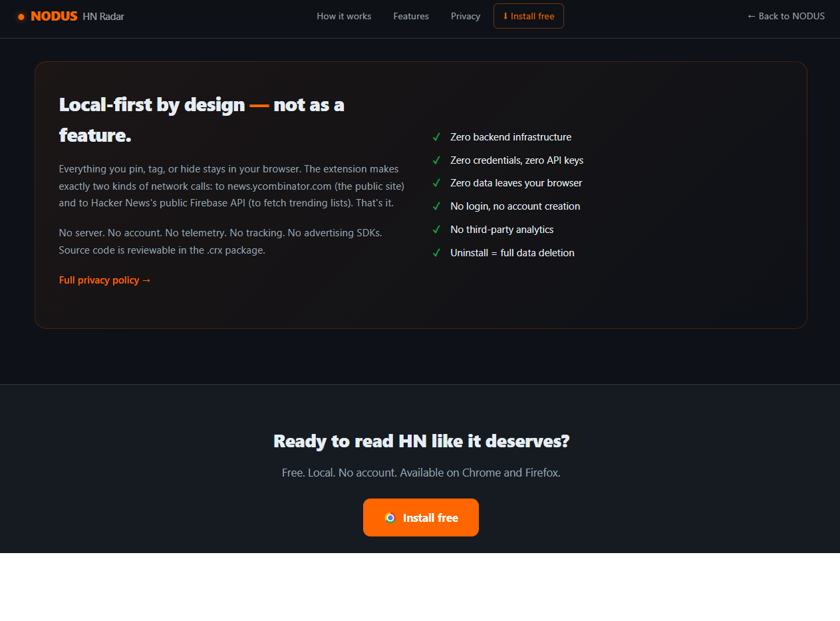Image resolution: width=840 pixels, height=621 pixels.
Task: Click the NODUS brand name in header
Action: pyautogui.click(x=54, y=16)
